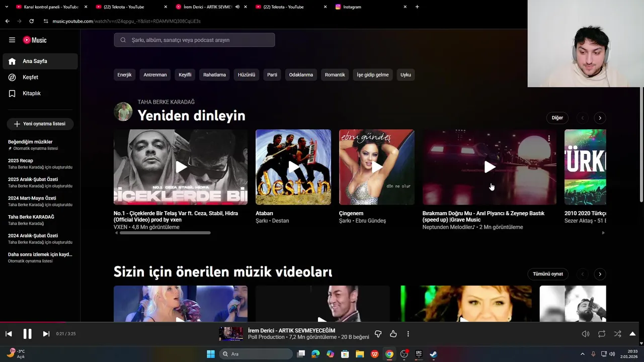Dislike the İrem Derici song
This screenshot has height=362, width=644.
[378, 334]
